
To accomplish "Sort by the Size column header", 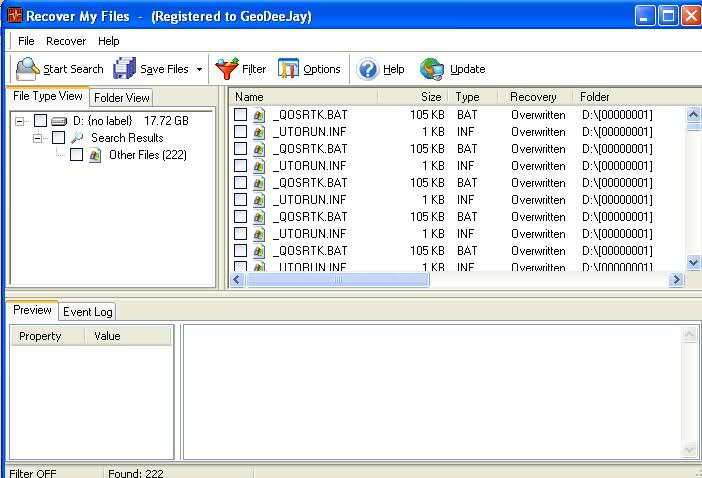I will click(413, 97).
